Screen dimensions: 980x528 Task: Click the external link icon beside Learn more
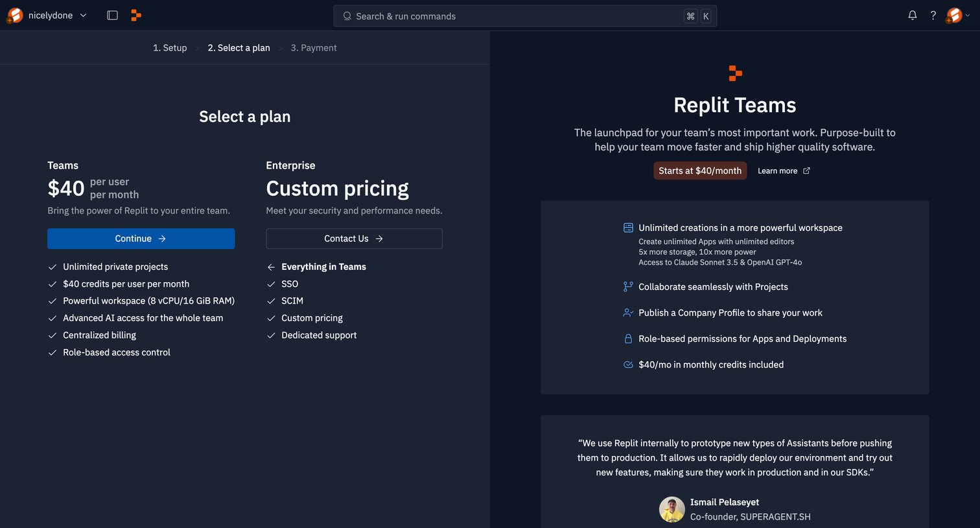(x=806, y=171)
